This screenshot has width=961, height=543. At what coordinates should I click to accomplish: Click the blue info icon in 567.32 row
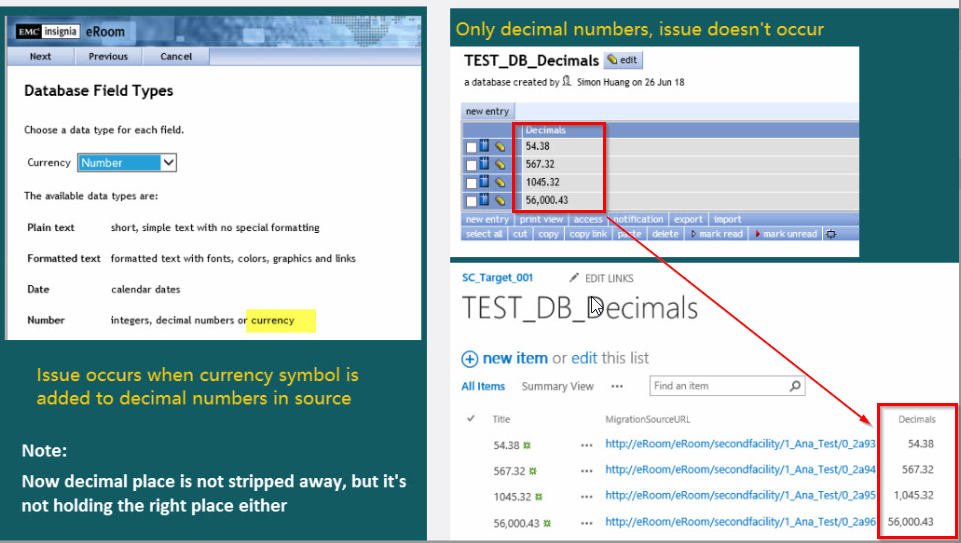484,164
